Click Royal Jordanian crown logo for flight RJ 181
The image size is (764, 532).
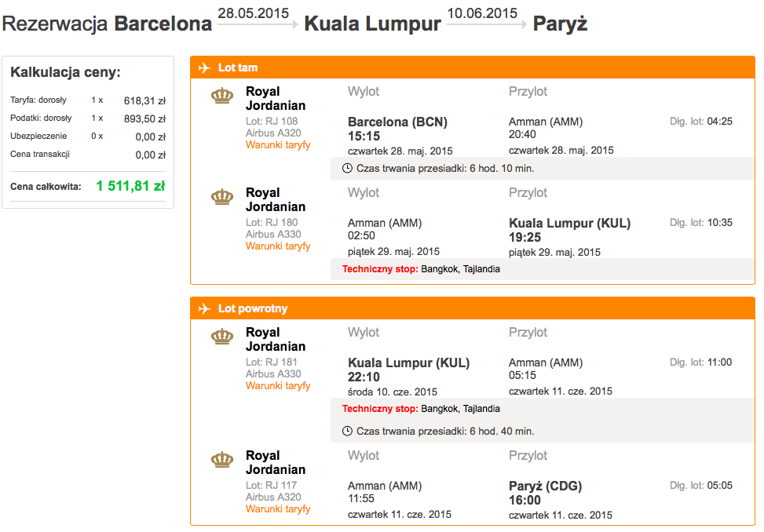click(222, 337)
